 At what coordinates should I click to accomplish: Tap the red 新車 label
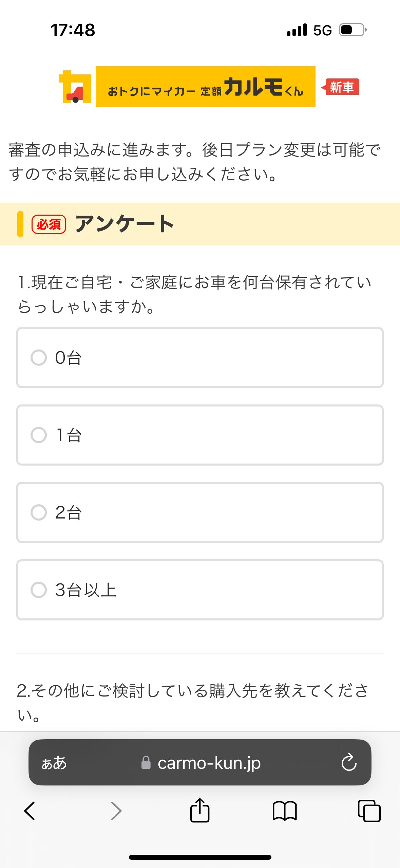(341, 87)
